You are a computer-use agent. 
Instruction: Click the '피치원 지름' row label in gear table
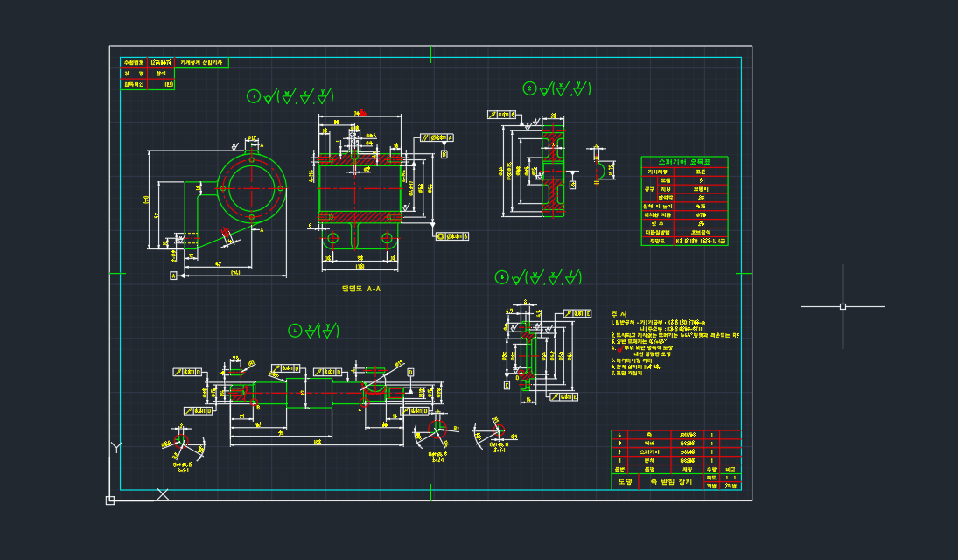click(657, 215)
